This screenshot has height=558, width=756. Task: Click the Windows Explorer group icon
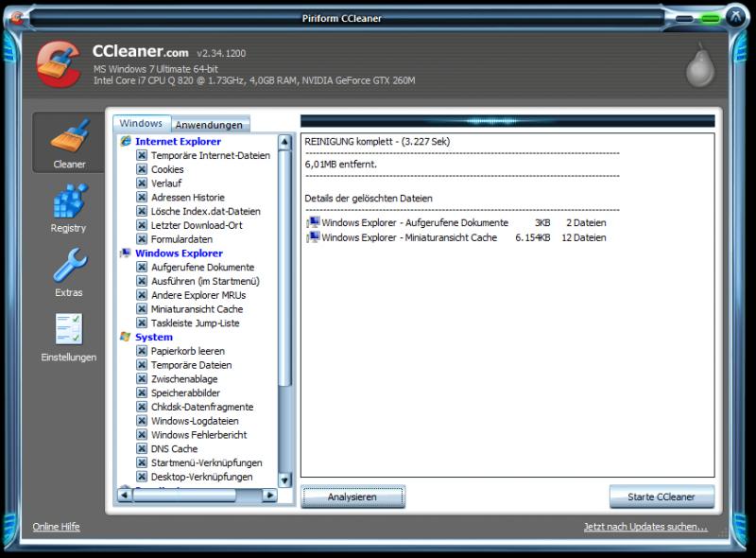126,253
